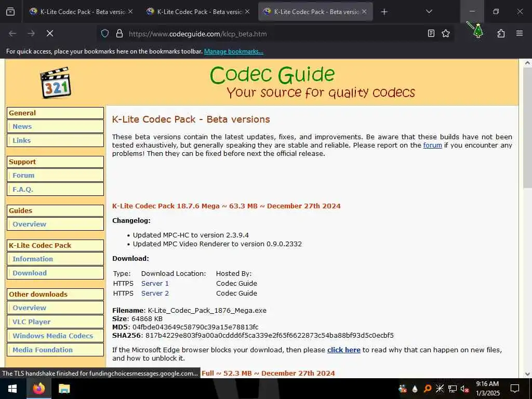532x399 pixels.
Task: Switch to the second K-Lite Codec Pack tab
Action: 197,11
